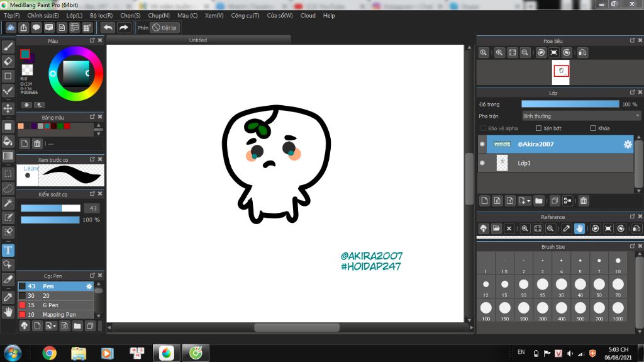Click the horizontal canvas scrollbar
The width and height of the screenshot is (644, 362).
297,327
